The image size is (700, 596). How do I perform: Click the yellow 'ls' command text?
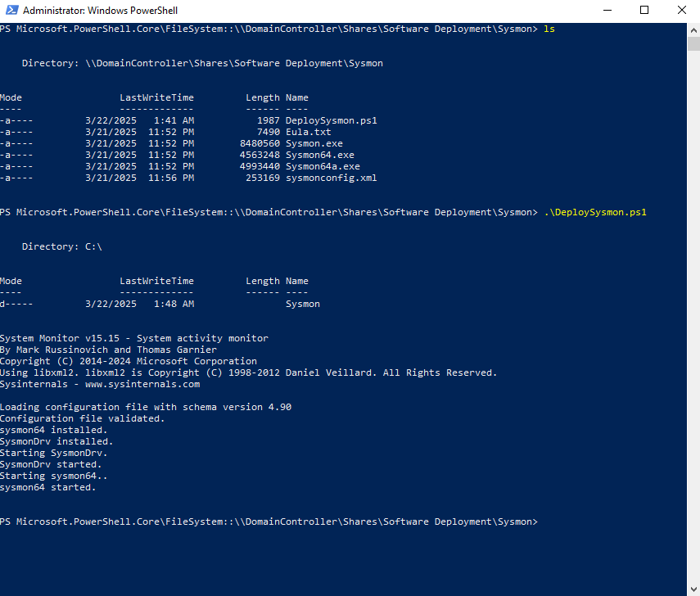(x=549, y=29)
